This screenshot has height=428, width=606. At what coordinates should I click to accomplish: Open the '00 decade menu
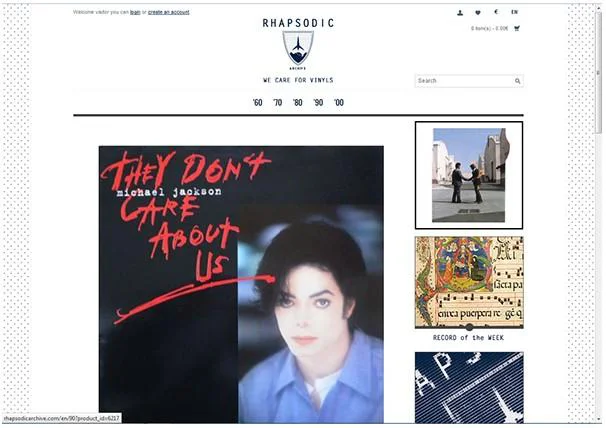pyautogui.click(x=339, y=102)
